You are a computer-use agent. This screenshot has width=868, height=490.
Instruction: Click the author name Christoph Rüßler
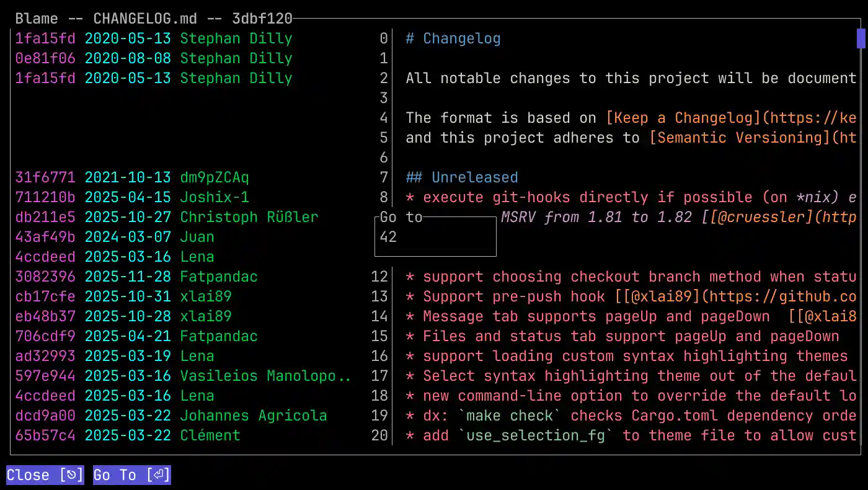coord(249,217)
